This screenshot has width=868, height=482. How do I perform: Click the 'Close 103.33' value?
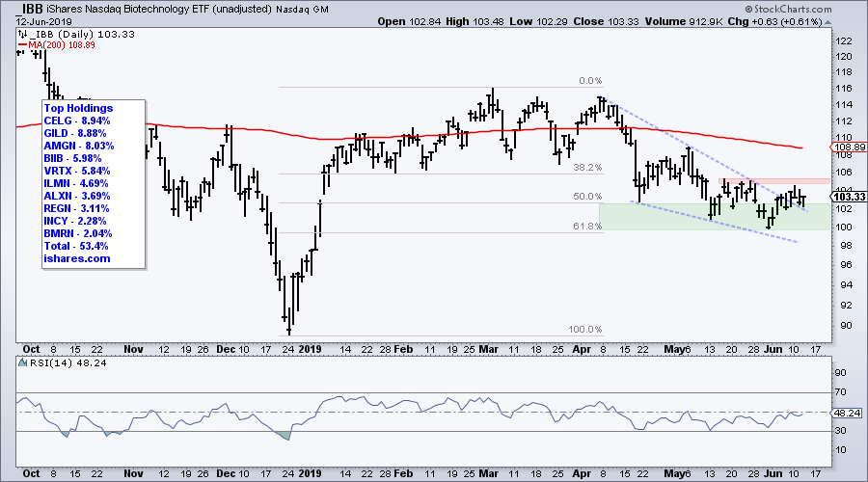pos(606,21)
